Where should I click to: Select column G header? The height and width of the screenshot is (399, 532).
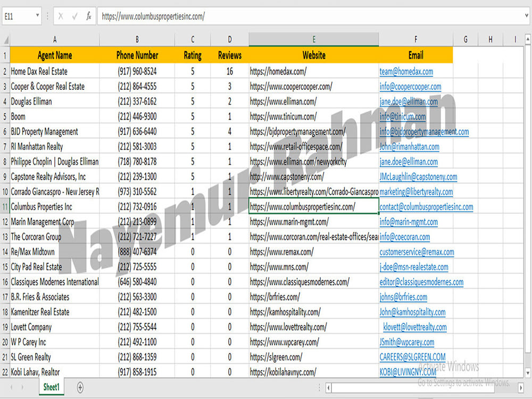coord(465,39)
